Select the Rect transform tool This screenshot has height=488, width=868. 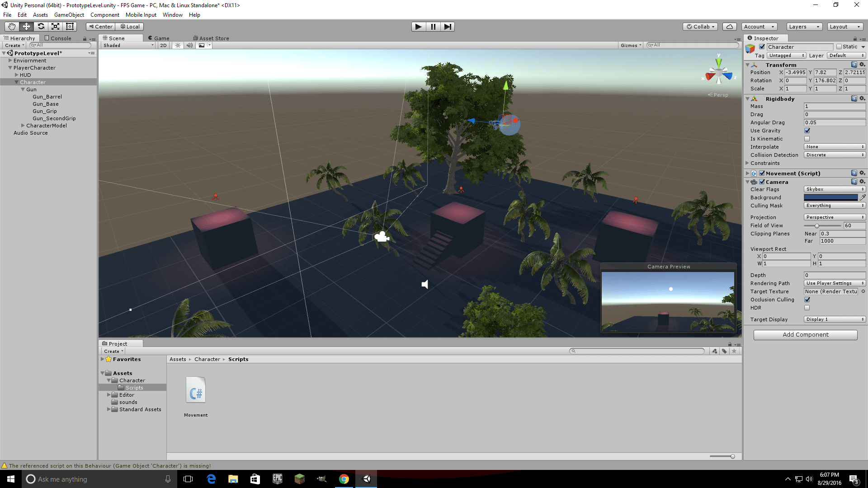click(x=70, y=27)
